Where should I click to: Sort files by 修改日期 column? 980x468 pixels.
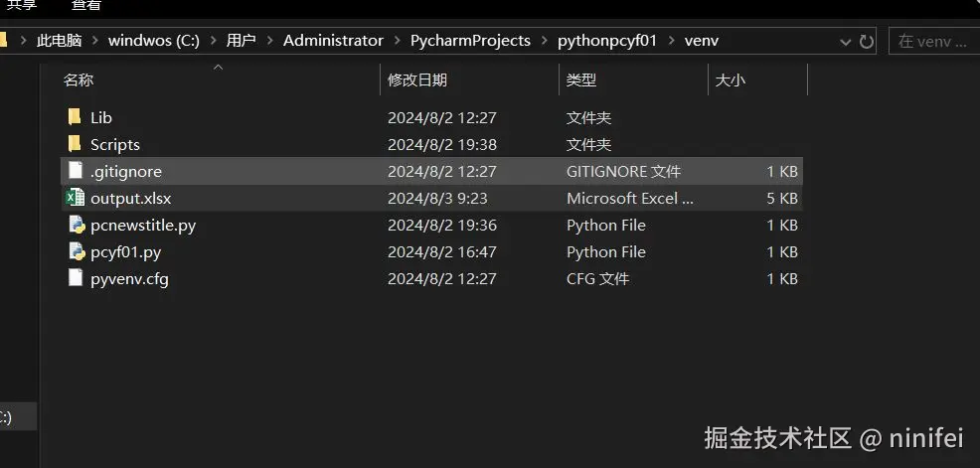[417, 79]
